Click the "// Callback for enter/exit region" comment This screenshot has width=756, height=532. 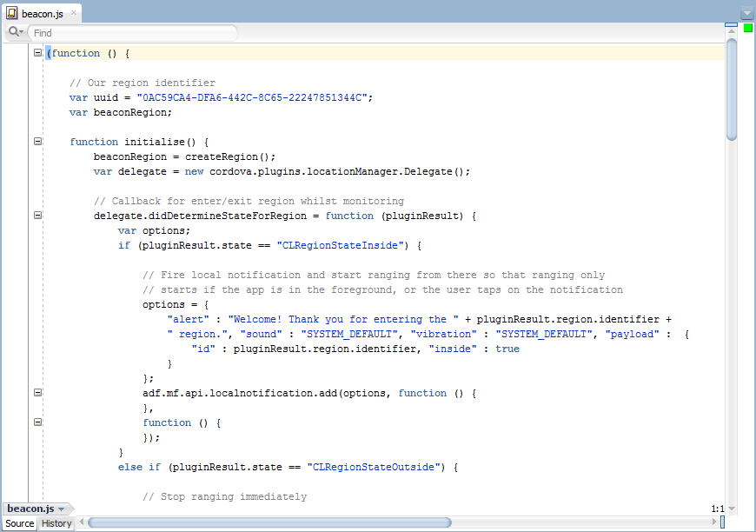point(249,201)
